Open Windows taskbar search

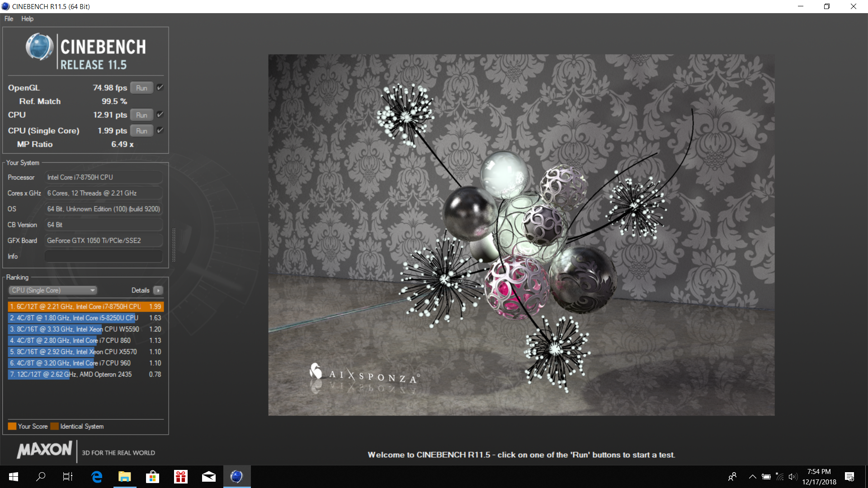pos(41,477)
